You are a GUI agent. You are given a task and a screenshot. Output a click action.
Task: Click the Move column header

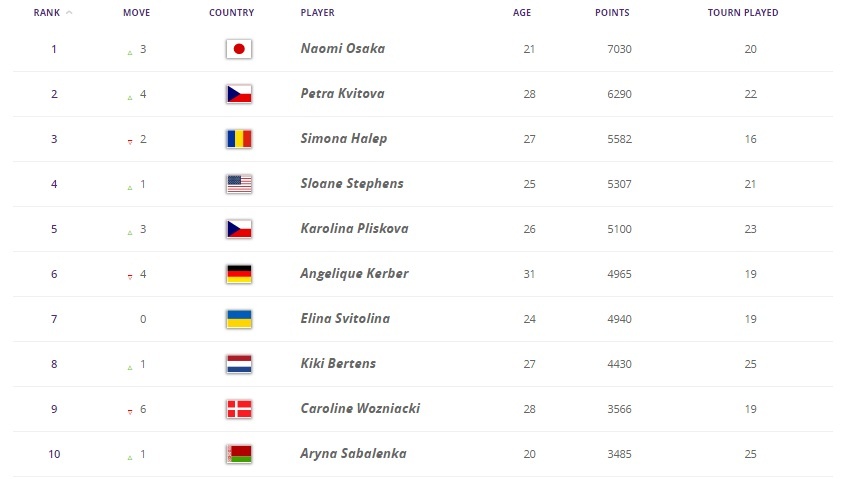point(137,13)
